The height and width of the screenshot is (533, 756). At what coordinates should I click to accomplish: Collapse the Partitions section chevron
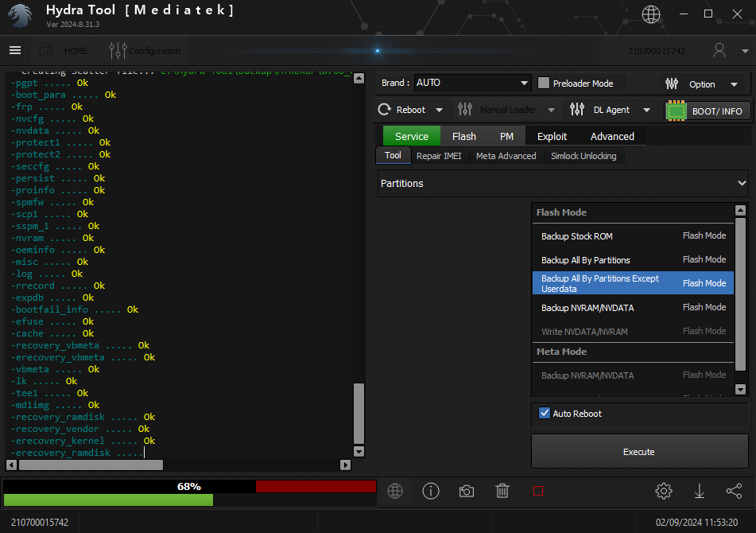point(742,183)
